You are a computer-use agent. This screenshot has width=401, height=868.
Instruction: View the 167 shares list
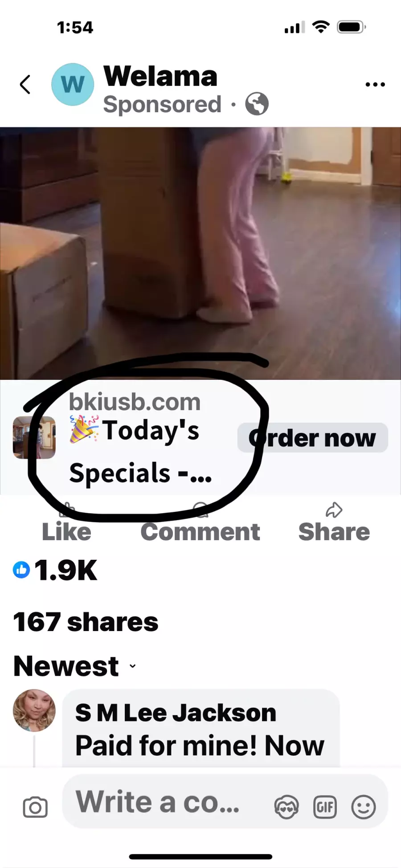tap(86, 622)
